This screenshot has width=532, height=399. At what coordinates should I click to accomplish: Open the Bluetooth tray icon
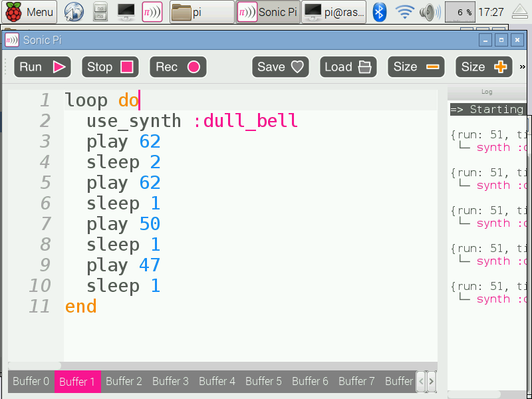pyautogui.click(x=379, y=12)
